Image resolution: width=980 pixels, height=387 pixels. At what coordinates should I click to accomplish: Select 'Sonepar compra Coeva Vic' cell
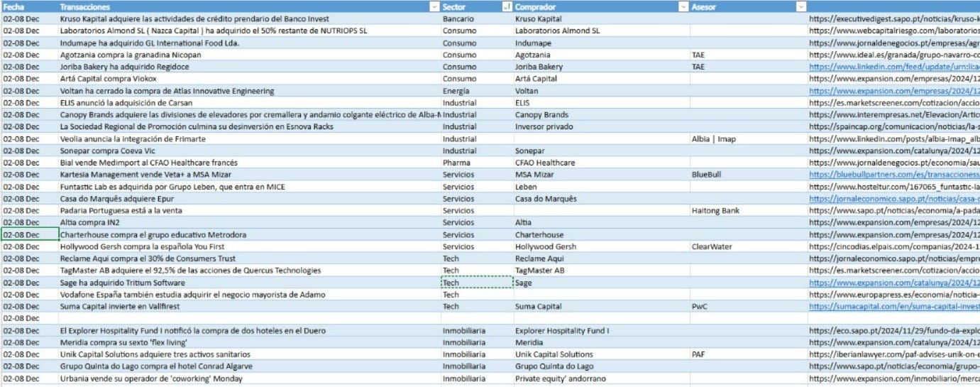(x=249, y=151)
